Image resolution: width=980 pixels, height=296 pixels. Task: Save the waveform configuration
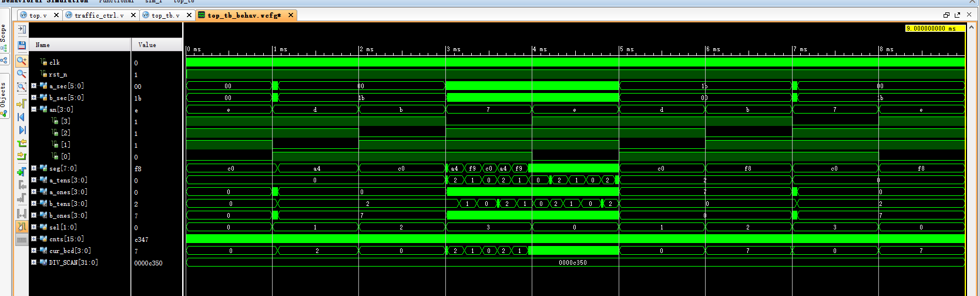click(x=22, y=45)
